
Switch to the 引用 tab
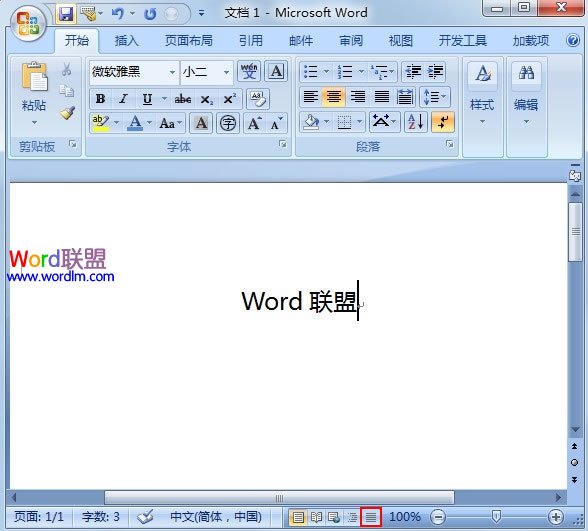tap(251, 40)
